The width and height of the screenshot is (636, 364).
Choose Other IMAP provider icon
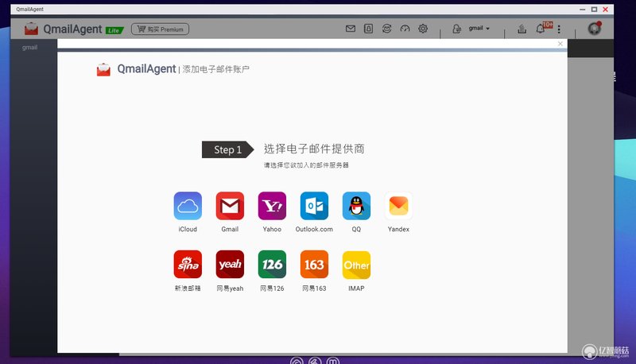[x=356, y=265]
